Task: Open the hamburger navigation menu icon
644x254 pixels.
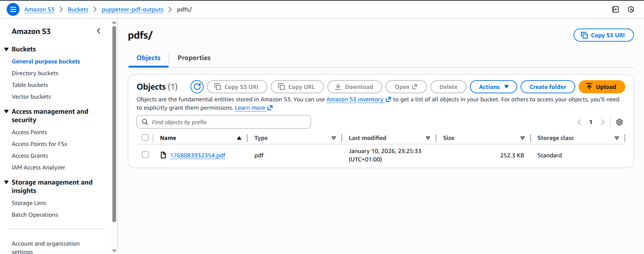Action: pos(13,9)
